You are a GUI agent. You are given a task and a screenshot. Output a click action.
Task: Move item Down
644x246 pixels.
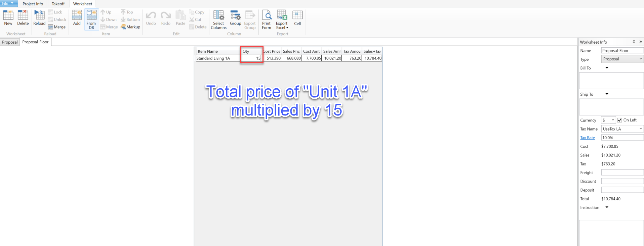pyautogui.click(x=109, y=19)
